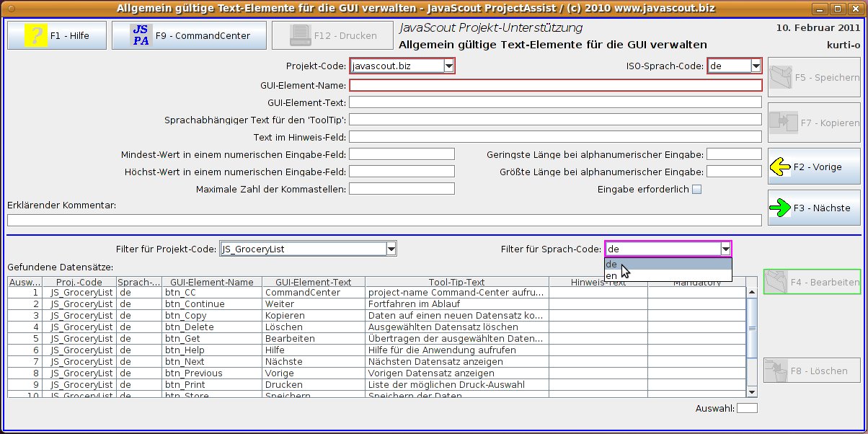Click the yellow question mark Hilfe icon

pyautogui.click(x=32, y=35)
